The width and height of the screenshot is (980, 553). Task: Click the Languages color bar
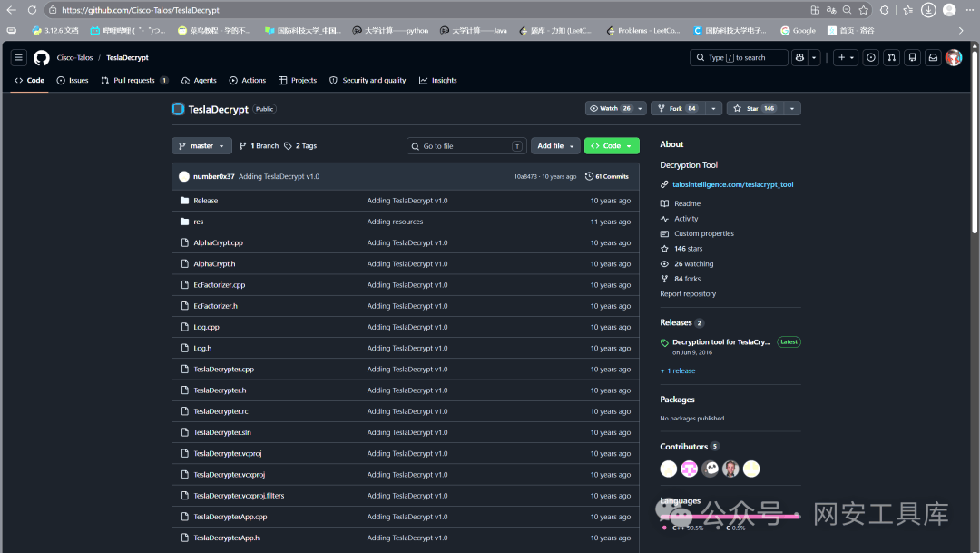click(x=730, y=517)
